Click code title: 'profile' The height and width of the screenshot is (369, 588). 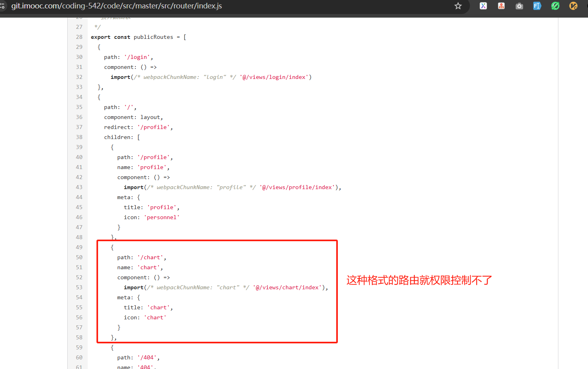tap(152, 207)
